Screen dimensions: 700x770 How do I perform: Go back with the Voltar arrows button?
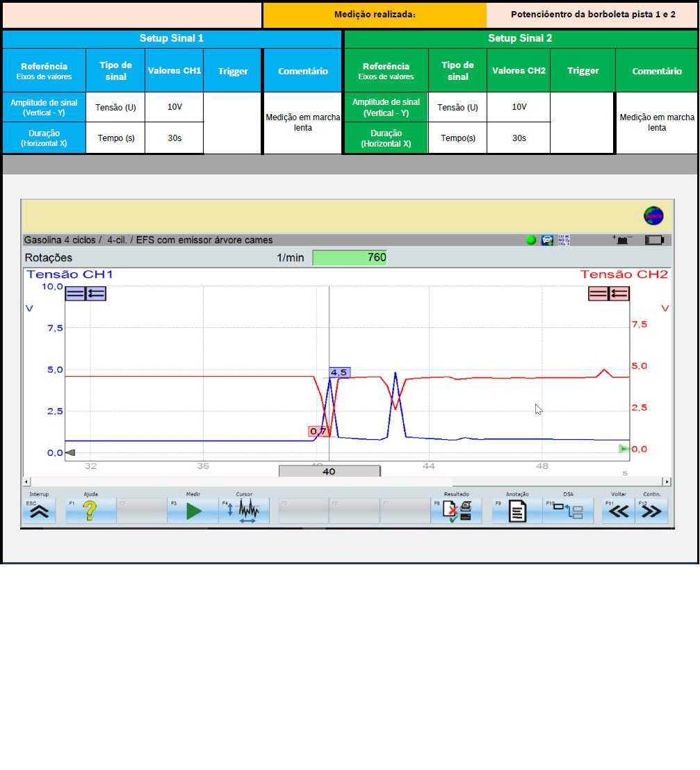618,511
